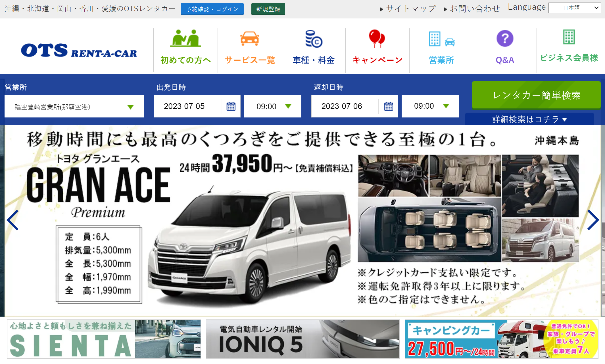Open the departure date calendar icon
This screenshot has height=364, width=605.
point(231,106)
